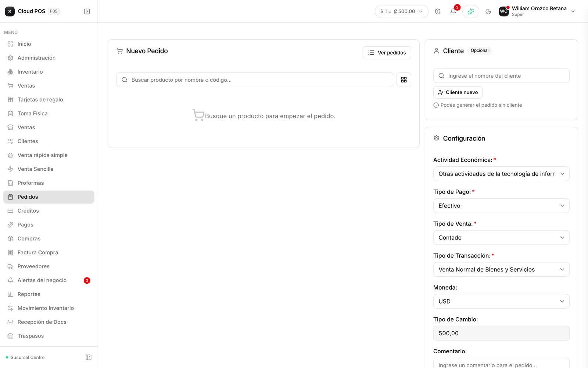Screen dimensions: 588x368
Task: Click the Comentario text area
Action: (501, 363)
